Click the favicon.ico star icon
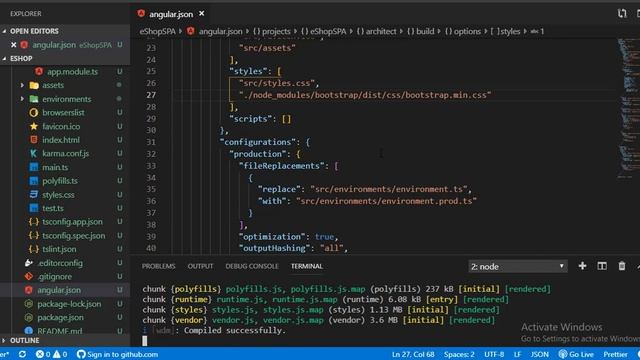Viewport: 640px width, 360px height. tap(34, 126)
